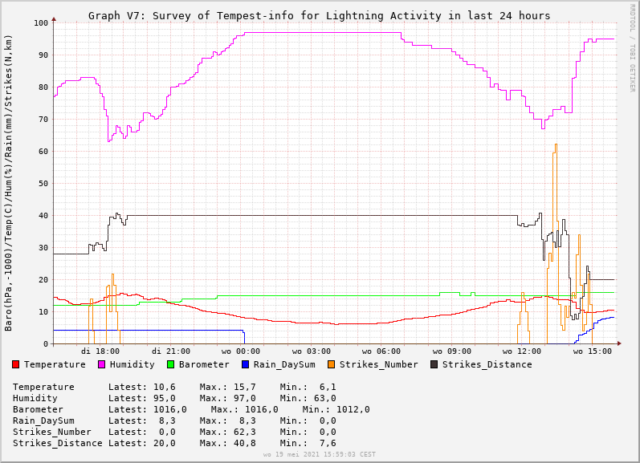Click the Strikes_Distance plateau line at 40
The width and height of the screenshot is (640, 463).
322,215
